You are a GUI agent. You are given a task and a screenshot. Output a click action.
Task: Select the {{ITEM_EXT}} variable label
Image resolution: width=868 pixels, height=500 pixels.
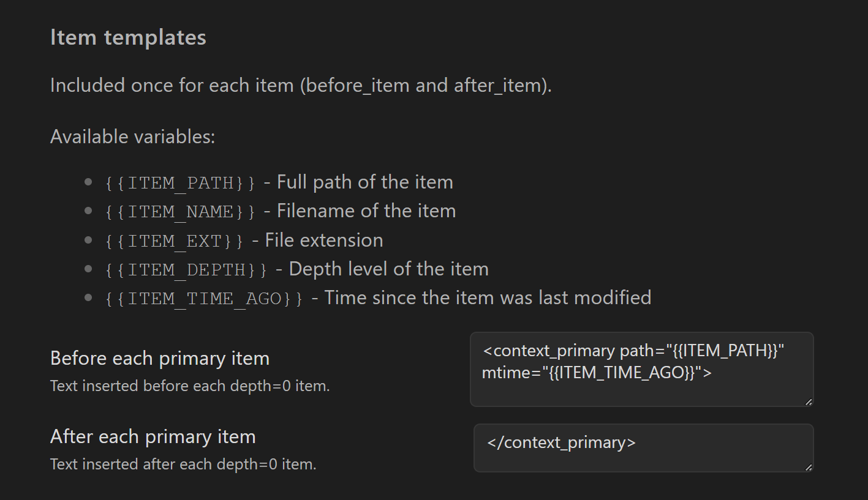tap(172, 240)
